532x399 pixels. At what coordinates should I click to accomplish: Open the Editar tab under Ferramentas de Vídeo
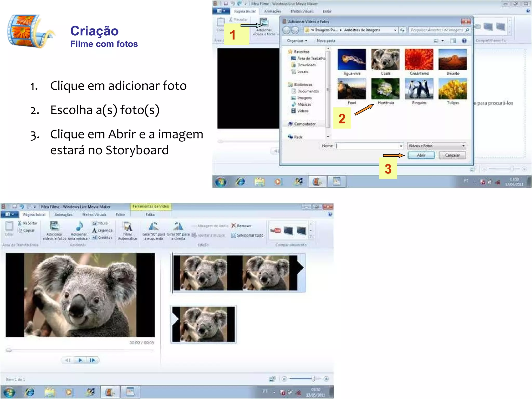coord(150,215)
